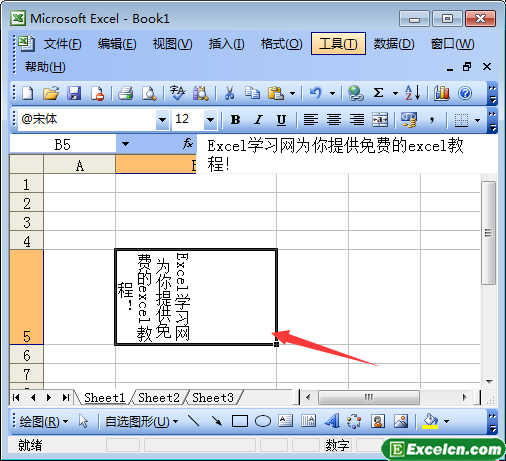
Task: Click the Copy icon
Action: pyautogui.click(x=252, y=93)
